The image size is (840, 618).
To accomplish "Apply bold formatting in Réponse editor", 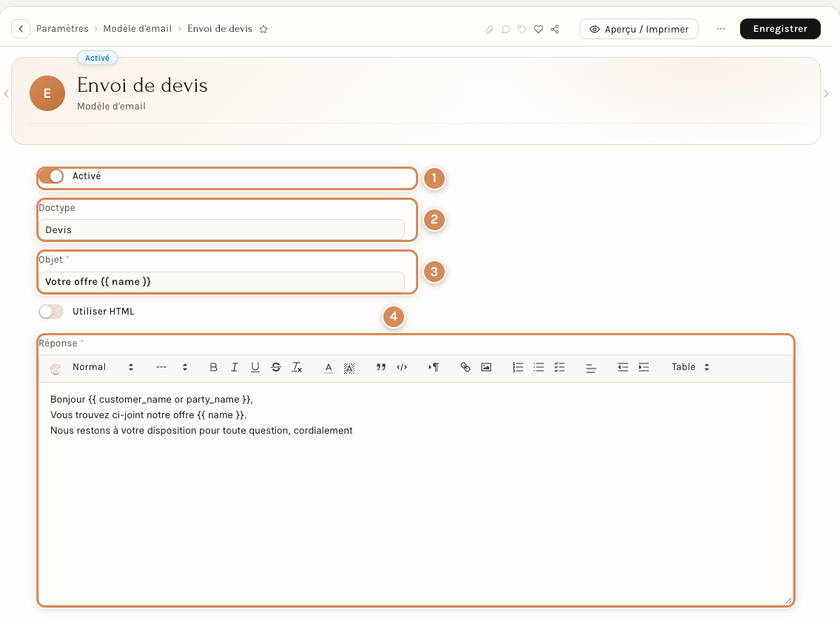I will point(213,367).
